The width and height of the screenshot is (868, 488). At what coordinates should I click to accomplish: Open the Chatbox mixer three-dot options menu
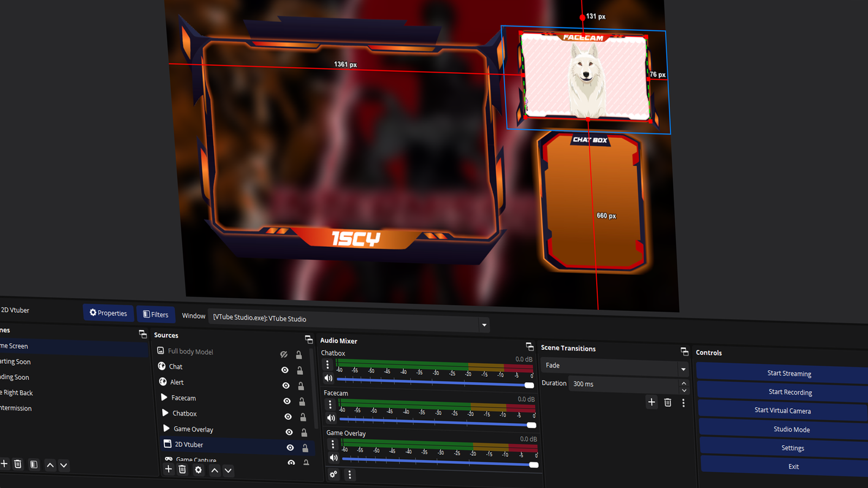(328, 364)
